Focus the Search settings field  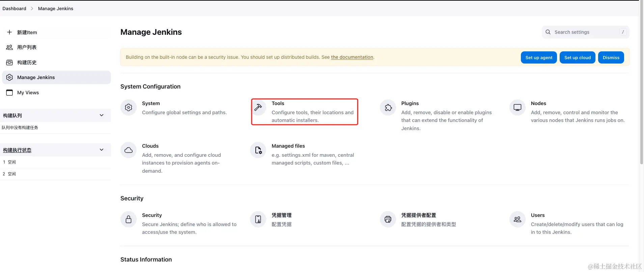click(x=585, y=32)
